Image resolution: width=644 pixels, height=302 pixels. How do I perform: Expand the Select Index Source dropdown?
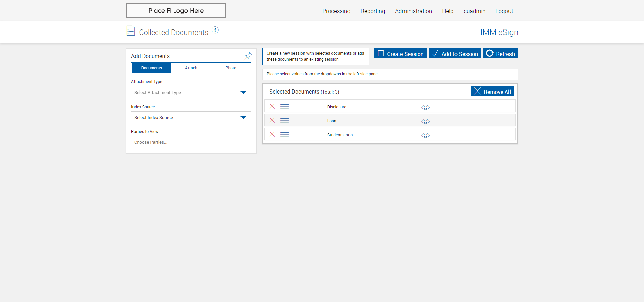[191, 117]
